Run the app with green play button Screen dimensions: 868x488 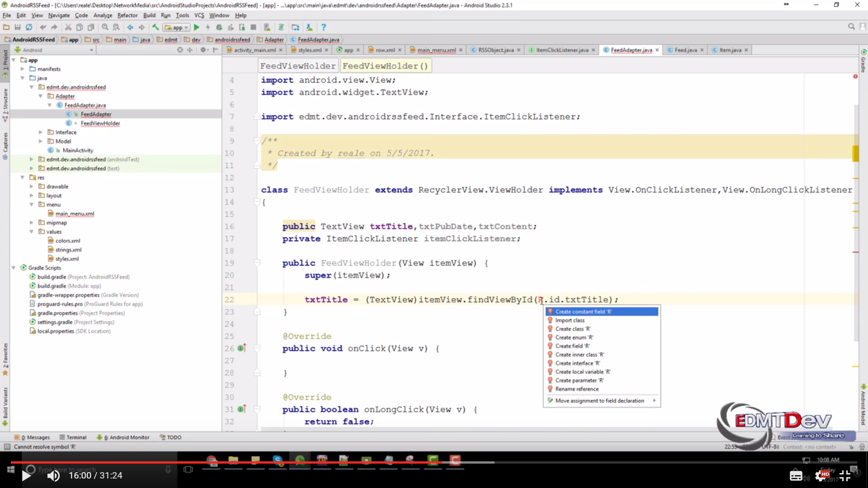click(x=197, y=28)
